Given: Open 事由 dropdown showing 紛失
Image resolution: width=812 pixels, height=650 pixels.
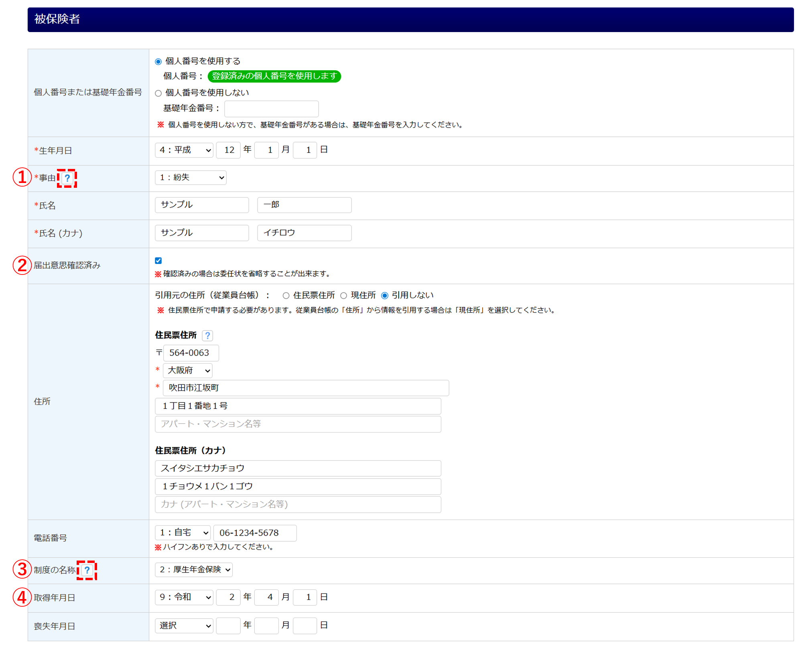Looking at the screenshot, I should pos(191,177).
